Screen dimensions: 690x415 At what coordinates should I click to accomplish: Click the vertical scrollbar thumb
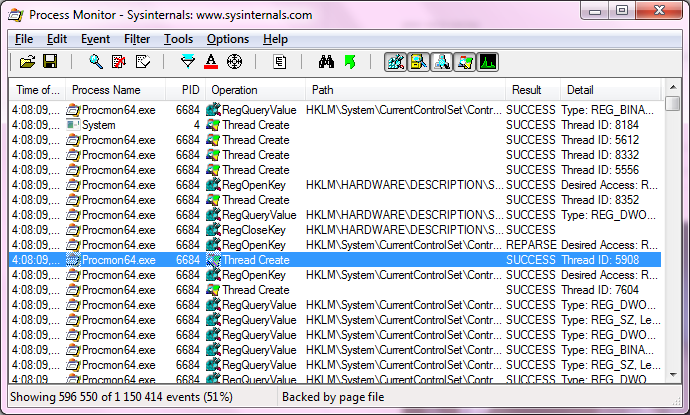point(673,104)
